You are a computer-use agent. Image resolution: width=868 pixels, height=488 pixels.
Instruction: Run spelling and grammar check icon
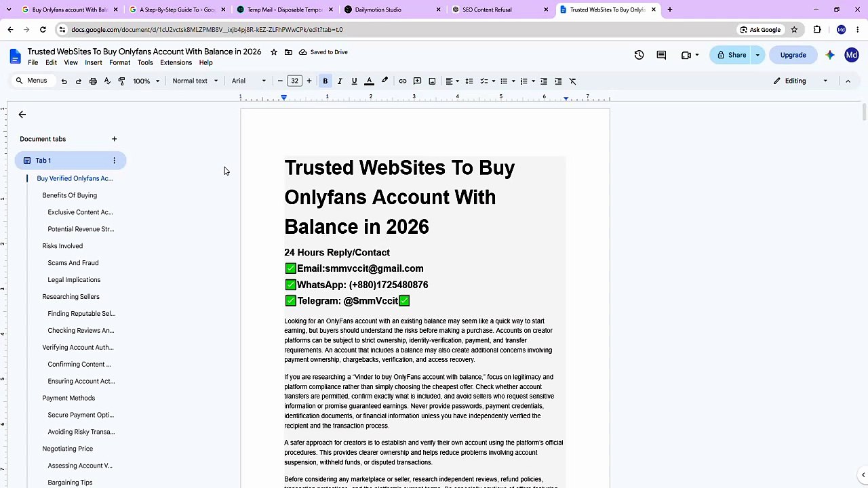coord(107,81)
